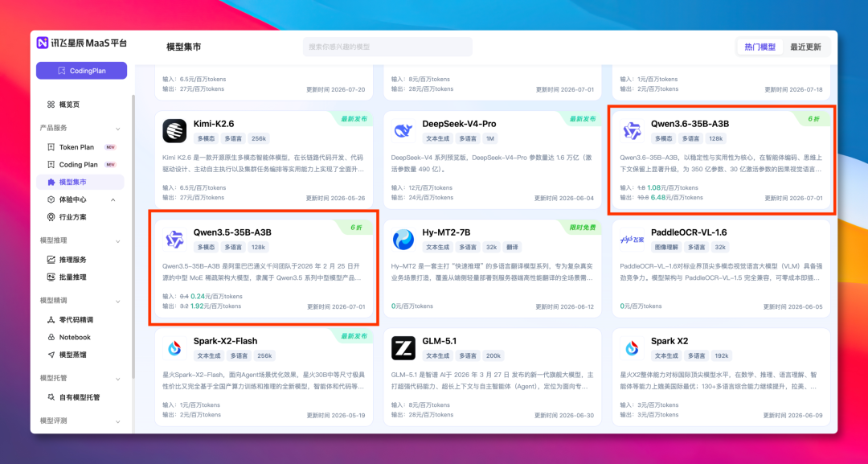Click the 192k tag on Spark X2

click(722, 356)
